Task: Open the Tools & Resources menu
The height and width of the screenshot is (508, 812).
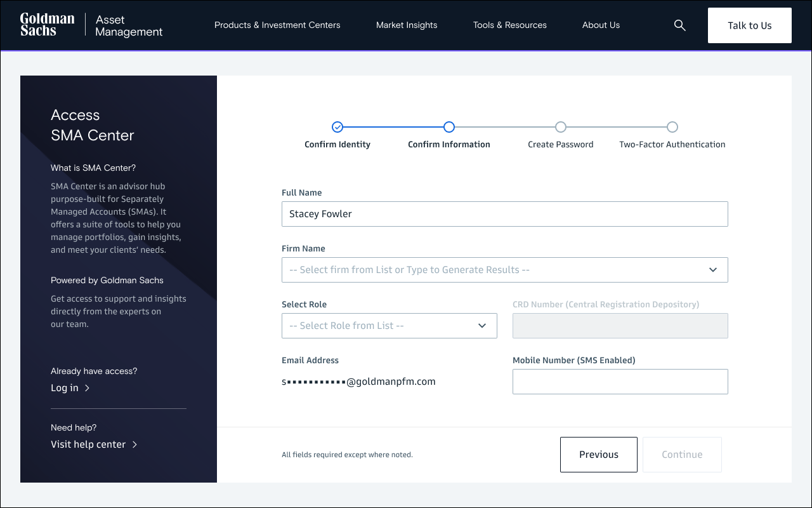Action: (509, 25)
